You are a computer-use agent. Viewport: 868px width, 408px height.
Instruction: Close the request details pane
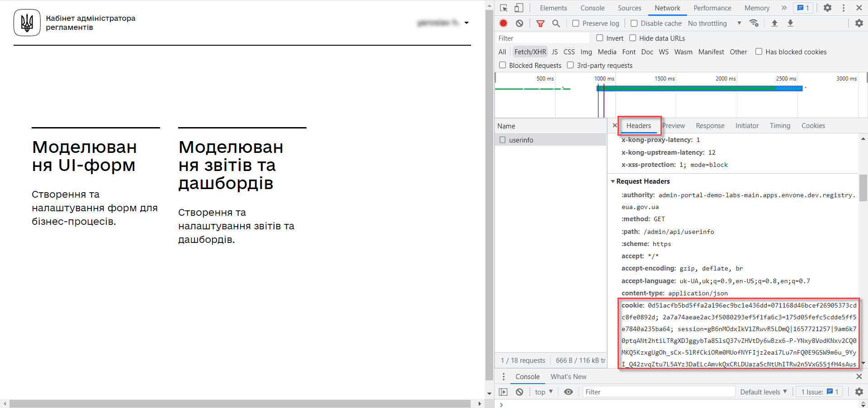pyautogui.click(x=615, y=125)
